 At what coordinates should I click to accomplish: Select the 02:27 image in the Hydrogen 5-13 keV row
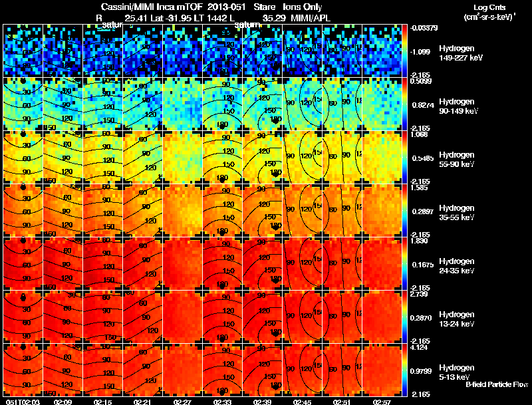[x=182, y=370]
